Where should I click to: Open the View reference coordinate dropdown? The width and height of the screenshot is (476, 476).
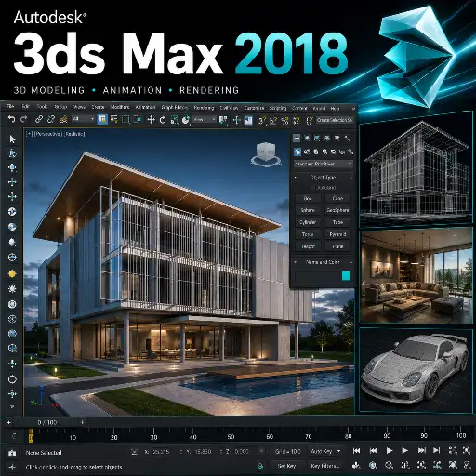pyautogui.click(x=205, y=119)
